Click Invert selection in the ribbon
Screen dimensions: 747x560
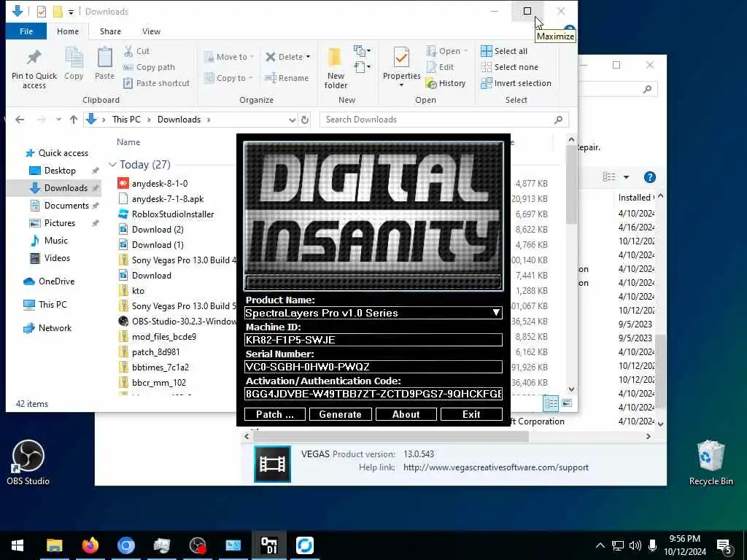[516, 83]
